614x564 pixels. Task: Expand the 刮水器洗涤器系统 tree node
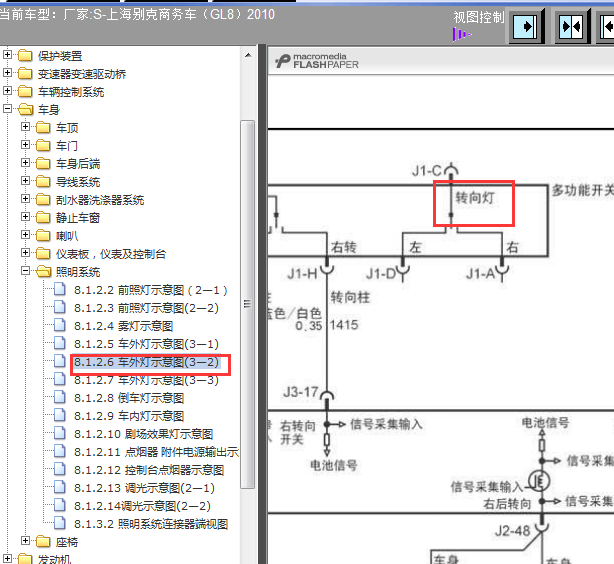click(25, 199)
